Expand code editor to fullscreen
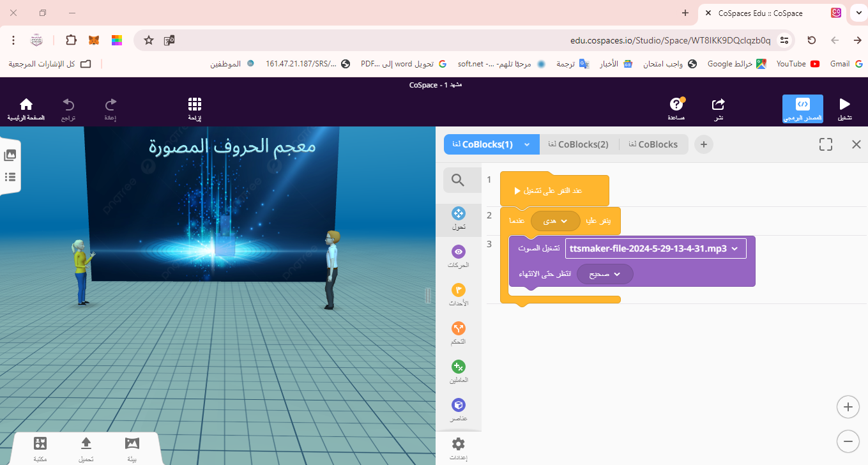Screen dimensions: 868x465 pos(826,144)
